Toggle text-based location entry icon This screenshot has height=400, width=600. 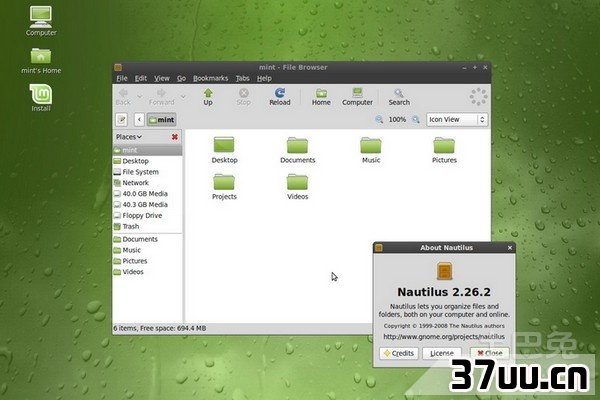point(122,120)
